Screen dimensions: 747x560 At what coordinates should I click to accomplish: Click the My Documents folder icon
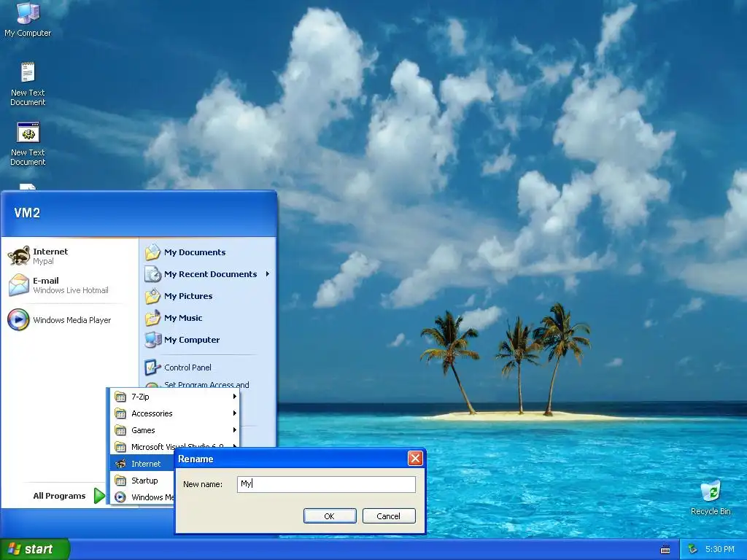(x=153, y=252)
